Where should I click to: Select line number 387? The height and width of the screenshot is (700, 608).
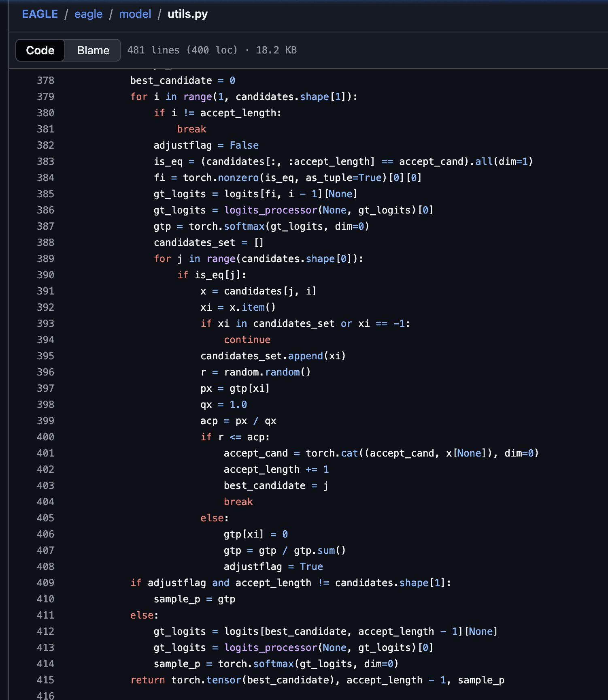click(45, 226)
